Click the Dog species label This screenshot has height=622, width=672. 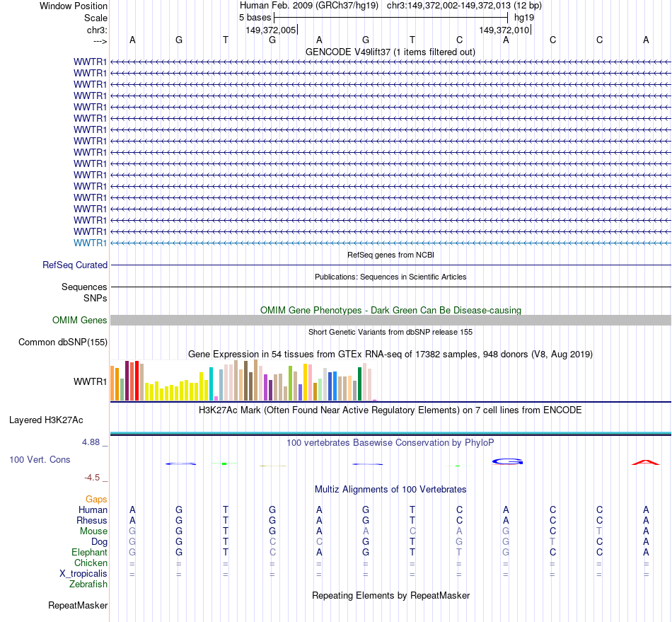pyautogui.click(x=99, y=542)
